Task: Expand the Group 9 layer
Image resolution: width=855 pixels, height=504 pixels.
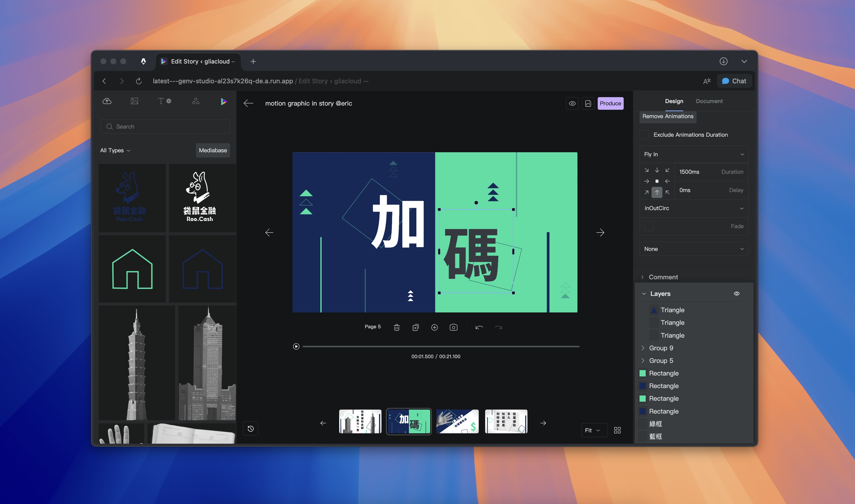Action: 643,348
